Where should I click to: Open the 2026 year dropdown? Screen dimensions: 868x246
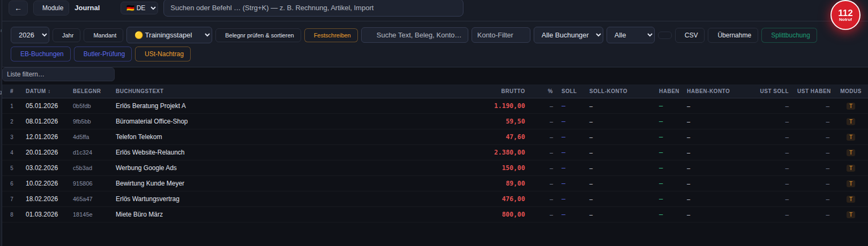[30, 35]
